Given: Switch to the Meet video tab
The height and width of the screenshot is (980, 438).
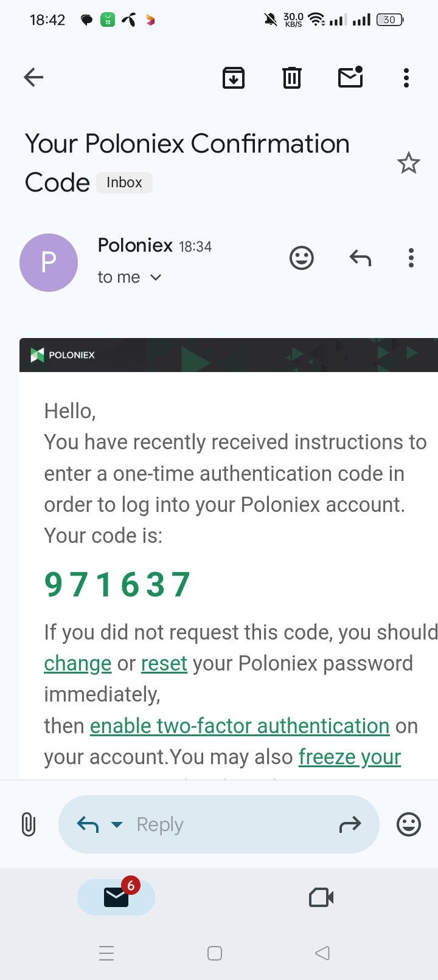Looking at the screenshot, I should point(321,897).
